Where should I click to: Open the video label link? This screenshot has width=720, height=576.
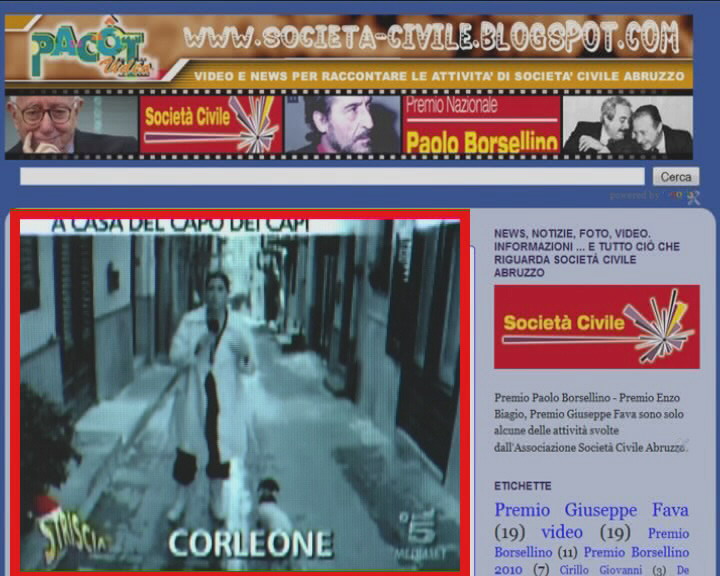point(562,532)
